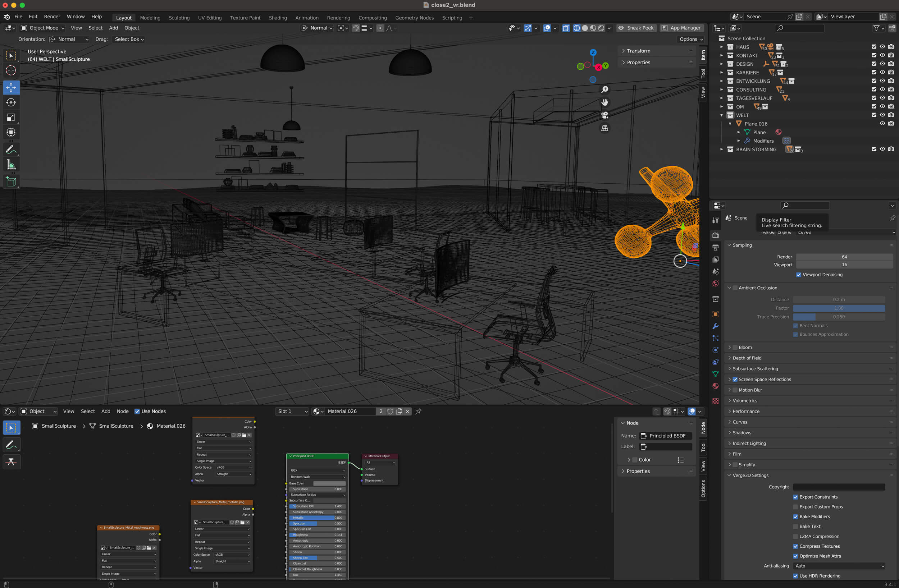Select the Rotate tool
This screenshot has height=588, width=899.
tap(11, 102)
